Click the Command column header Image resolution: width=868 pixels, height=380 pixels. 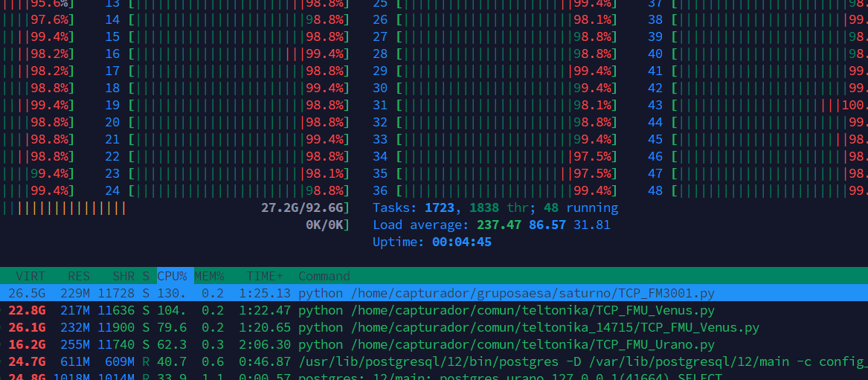324,276
